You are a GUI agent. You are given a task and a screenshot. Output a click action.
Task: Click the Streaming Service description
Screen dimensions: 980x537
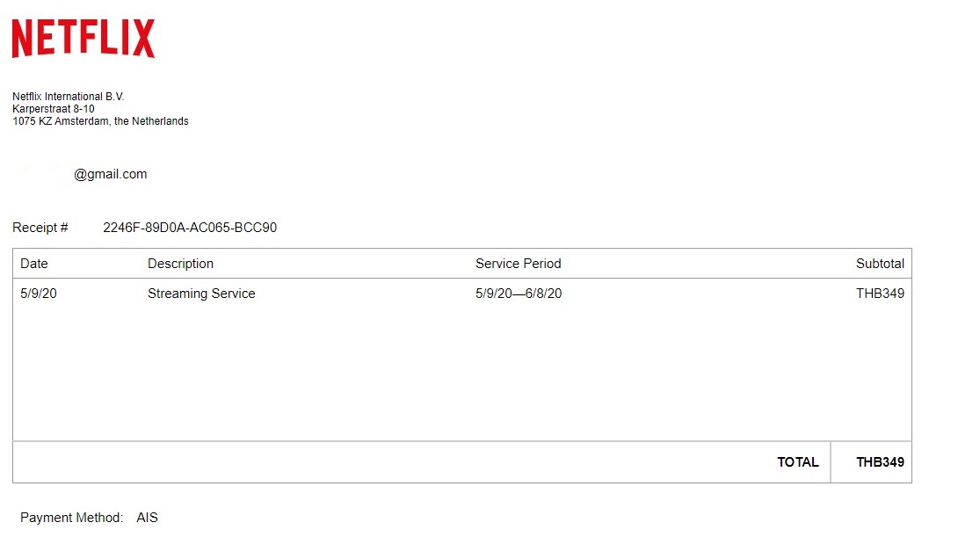pyautogui.click(x=201, y=294)
